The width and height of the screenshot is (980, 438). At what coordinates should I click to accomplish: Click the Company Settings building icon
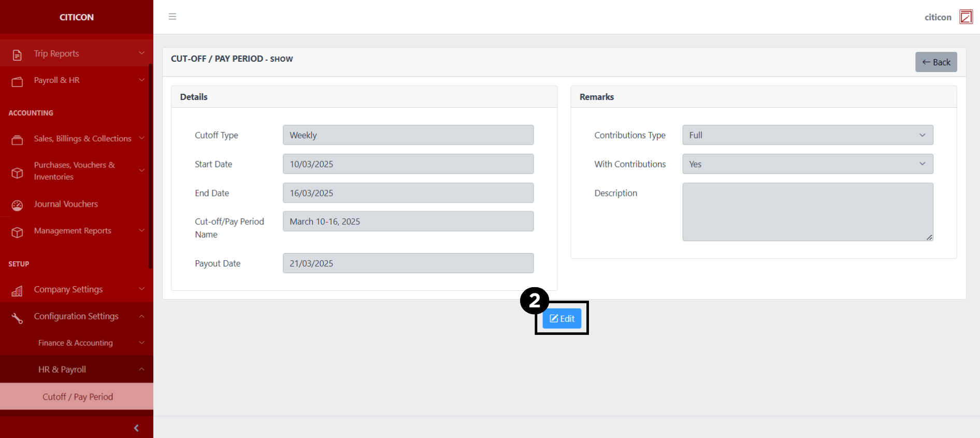17,291
